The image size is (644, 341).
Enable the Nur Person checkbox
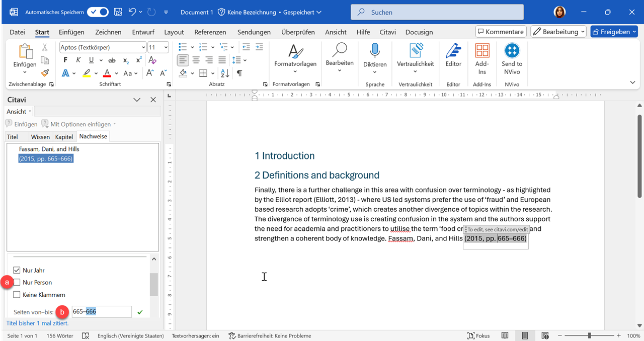pos(17,283)
